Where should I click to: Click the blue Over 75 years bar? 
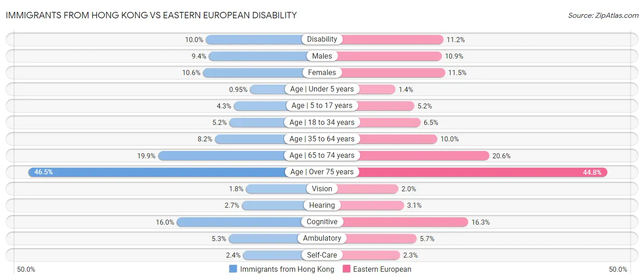click(x=156, y=172)
